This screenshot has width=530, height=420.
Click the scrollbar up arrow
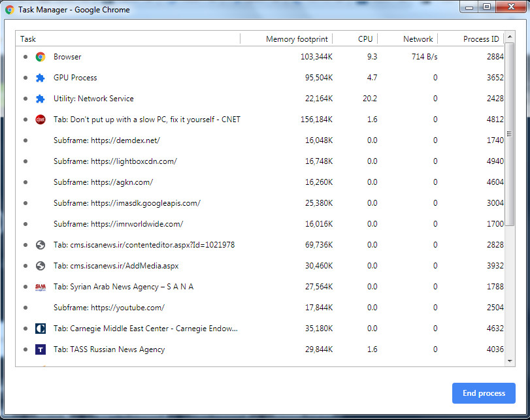point(510,36)
